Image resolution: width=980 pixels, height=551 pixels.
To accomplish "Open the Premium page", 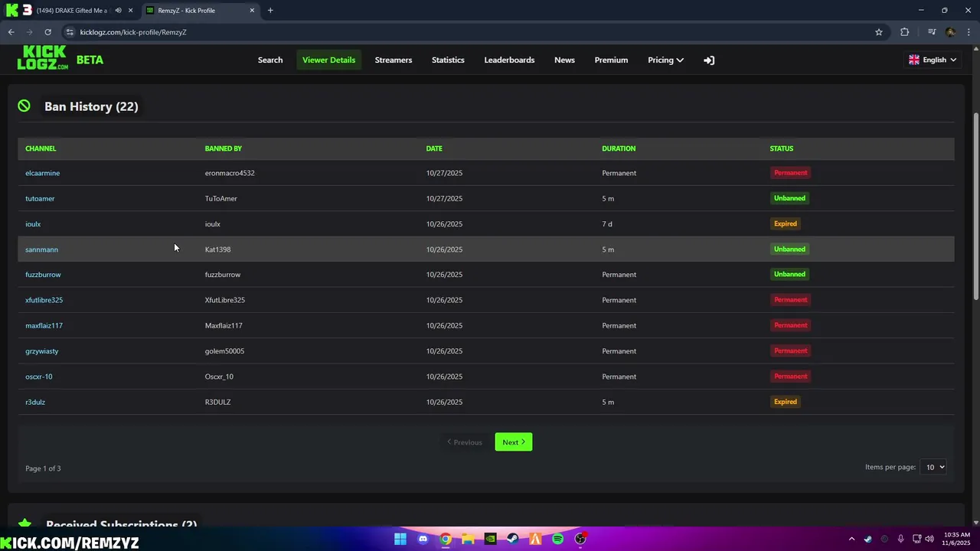I will (x=611, y=60).
